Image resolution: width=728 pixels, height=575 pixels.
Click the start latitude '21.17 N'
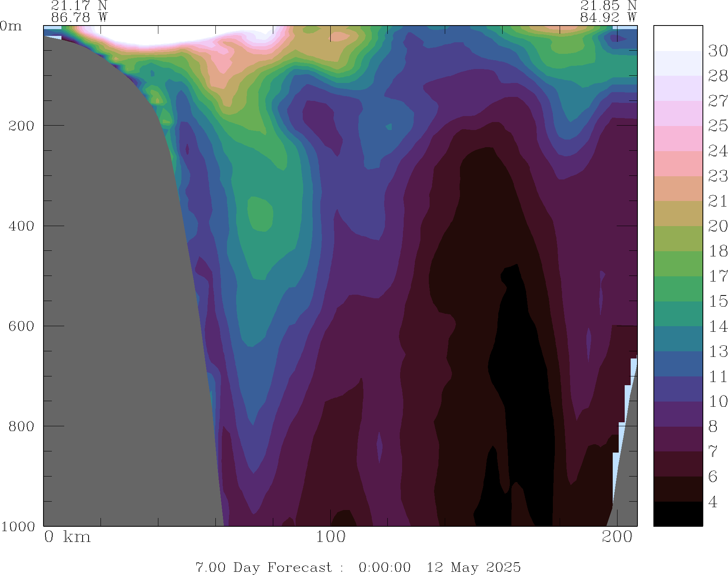(x=79, y=5)
